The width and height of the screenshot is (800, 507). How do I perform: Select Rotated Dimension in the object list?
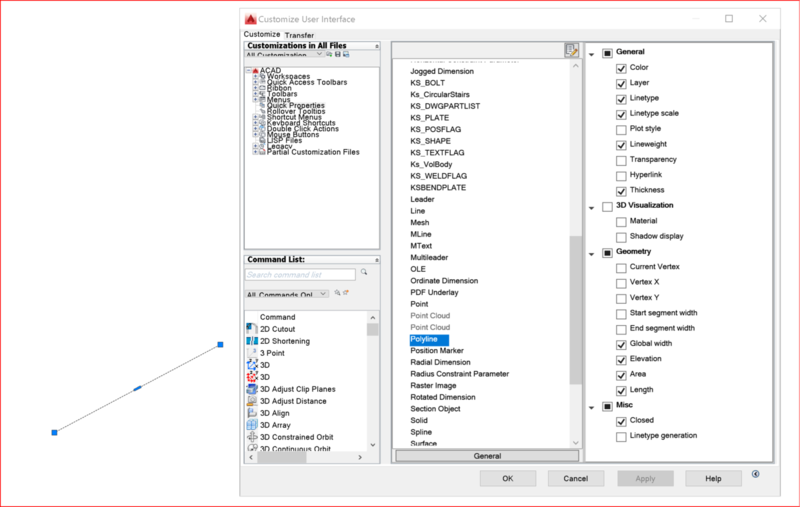443,397
